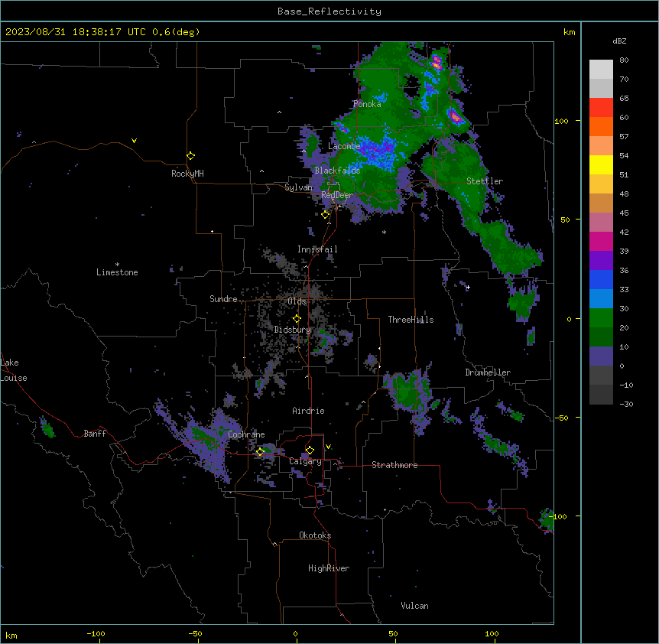Click the purple 36-39 dBZ legend swatch
Screen dimensions: 659x644
pos(601,261)
